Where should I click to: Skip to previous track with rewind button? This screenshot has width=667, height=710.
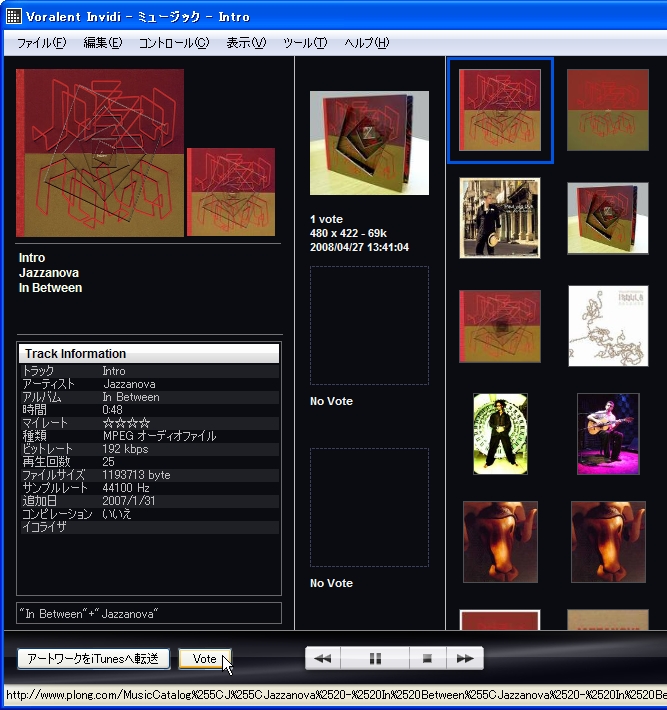click(323, 658)
